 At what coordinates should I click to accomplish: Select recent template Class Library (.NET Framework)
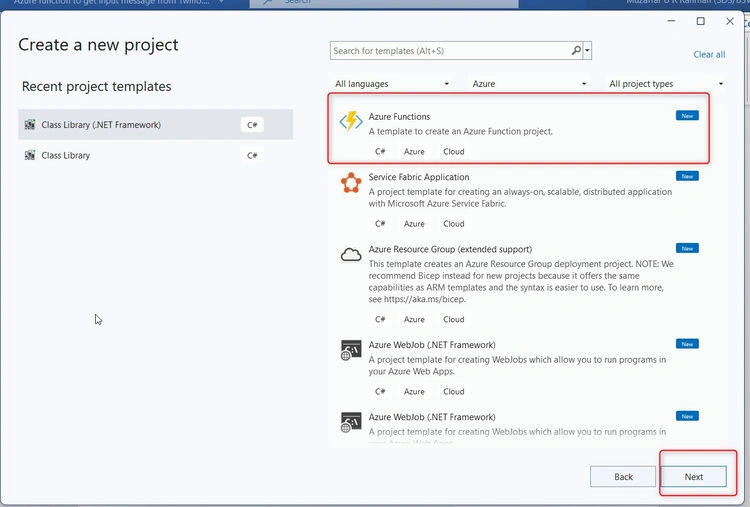click(x=155, y=125)
